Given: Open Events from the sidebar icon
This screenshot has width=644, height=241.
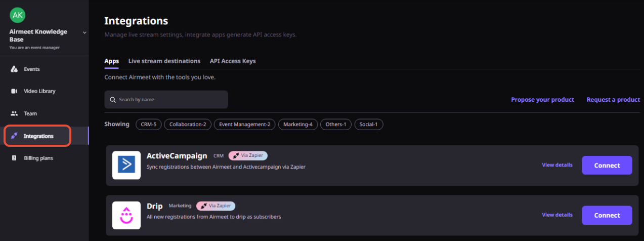Looking at the screenshot, I should point(14,69).
